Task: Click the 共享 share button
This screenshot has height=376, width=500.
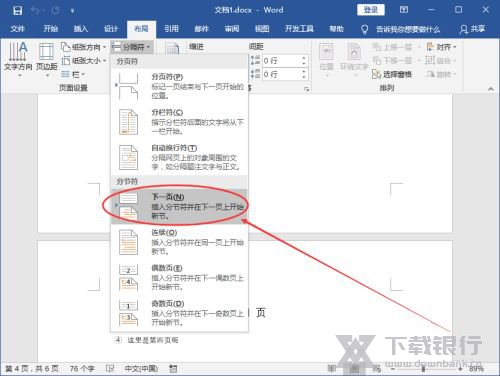Action: [472, 29]
